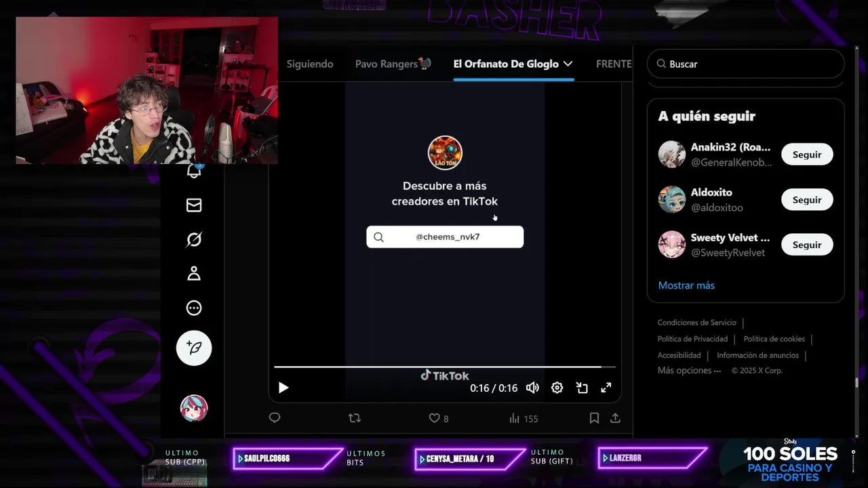Viewport: 868px width, 488px height.
Task: Mute the video volume speaker icon
Action: (x=532, y=388)
